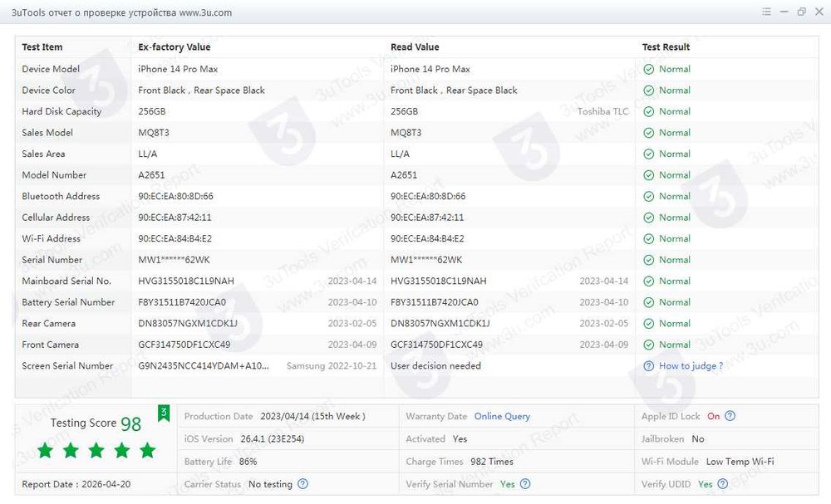
Task: Click the read-value model number A2651
Action: [404, 175]
